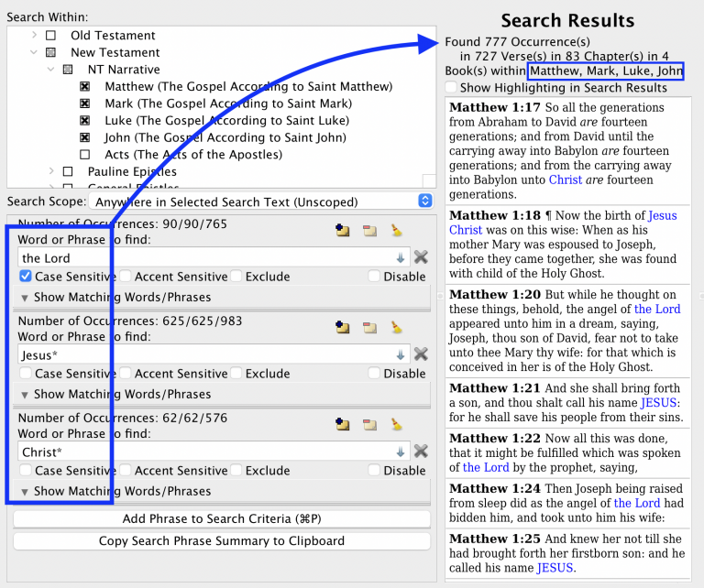
Task: Click the Matthew 1:25 verse result
Action: pos(567,553)
